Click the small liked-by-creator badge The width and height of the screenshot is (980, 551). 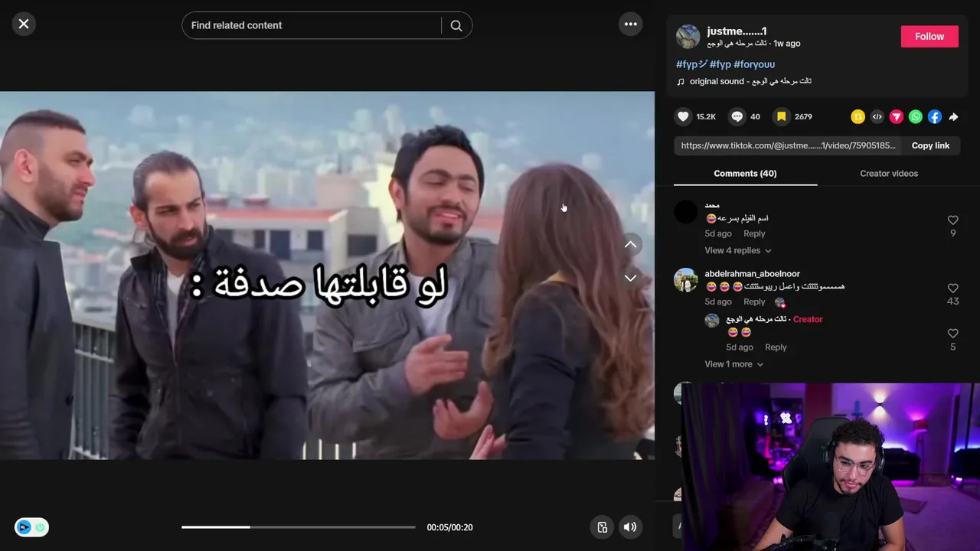point(780,303)
